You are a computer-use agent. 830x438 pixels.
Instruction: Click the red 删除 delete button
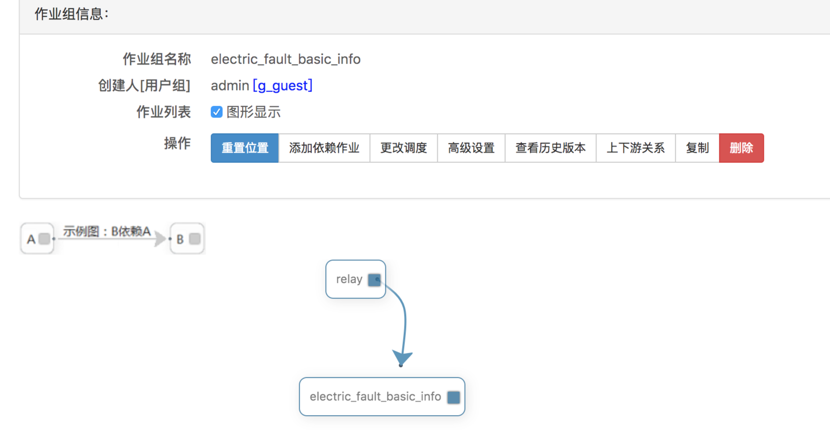tap(741, 148)
